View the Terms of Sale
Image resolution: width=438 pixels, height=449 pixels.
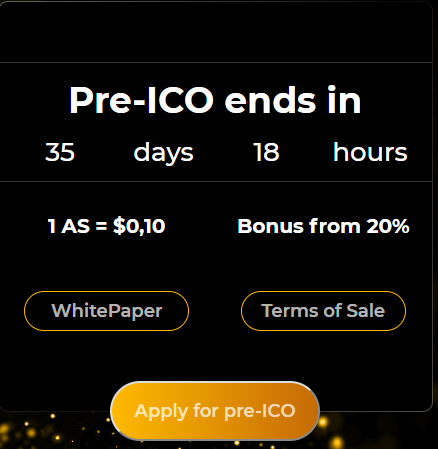(323, 311)
